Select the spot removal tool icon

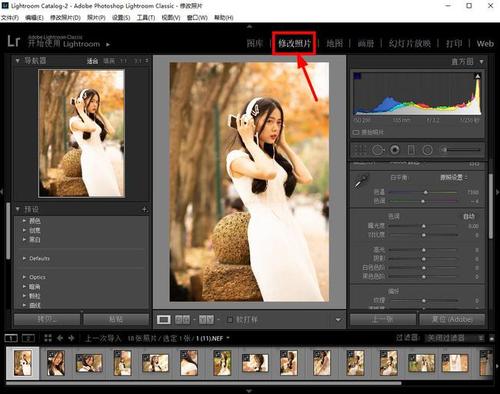coord(378,150)
